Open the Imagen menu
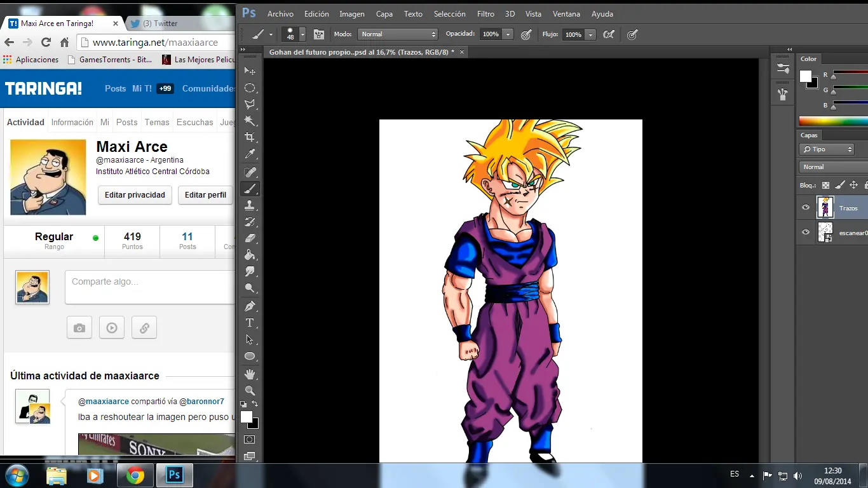This screenshot has height=488, width=868. coord(352,14)
